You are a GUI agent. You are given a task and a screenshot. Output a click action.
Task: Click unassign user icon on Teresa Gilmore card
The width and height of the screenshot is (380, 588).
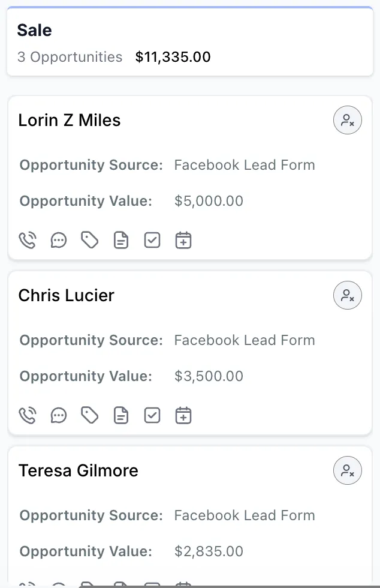click(348, 470)
